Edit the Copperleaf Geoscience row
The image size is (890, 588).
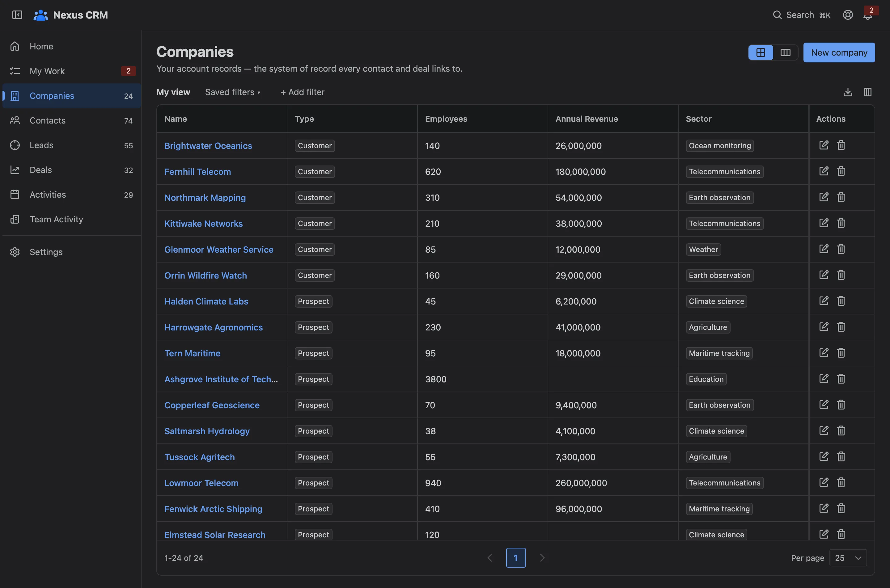pyautogui.click(x=824, y=405)
